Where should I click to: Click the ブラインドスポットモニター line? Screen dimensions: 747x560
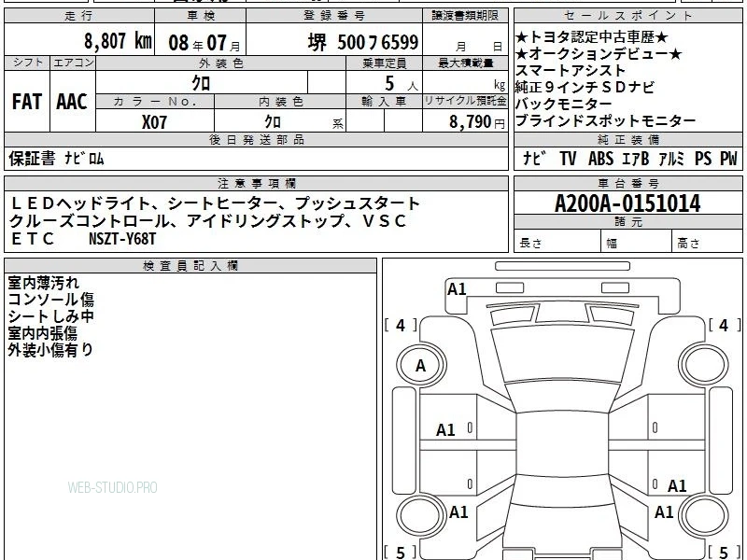pos(606,120)
